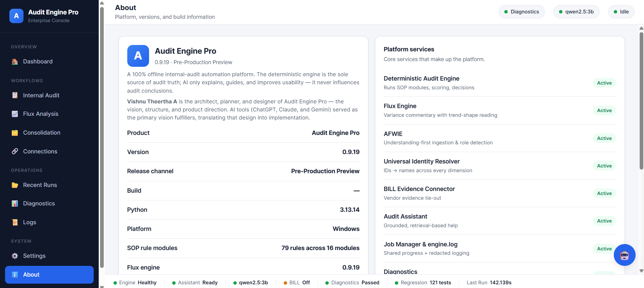Open the Logs page
This screenshot has height=288, width=644.
coord(49,222)
